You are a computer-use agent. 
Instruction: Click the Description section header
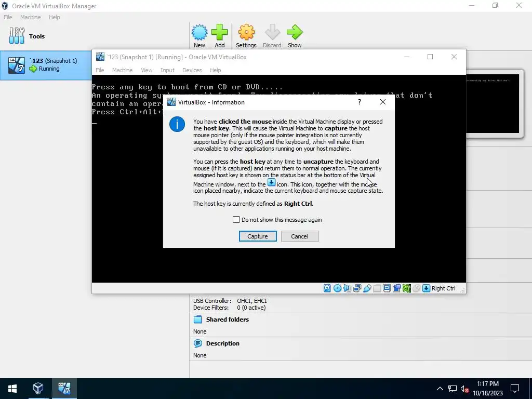click(222, 343)
